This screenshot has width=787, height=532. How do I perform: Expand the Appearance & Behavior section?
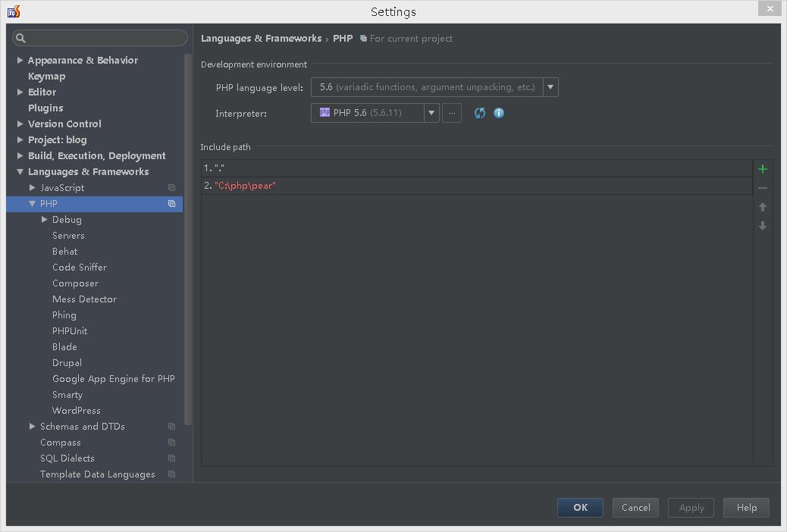18,60
